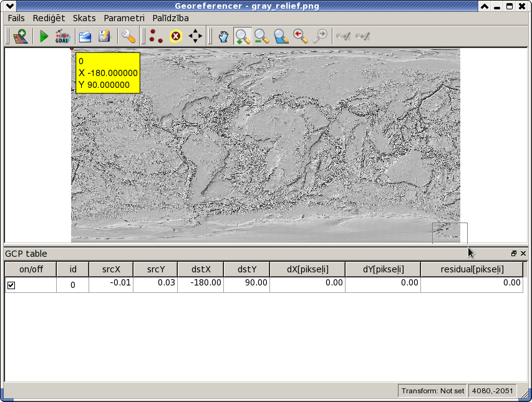Generate GDAL script icon
Viewport: 532px width, 402px height.
coord(62,36)
